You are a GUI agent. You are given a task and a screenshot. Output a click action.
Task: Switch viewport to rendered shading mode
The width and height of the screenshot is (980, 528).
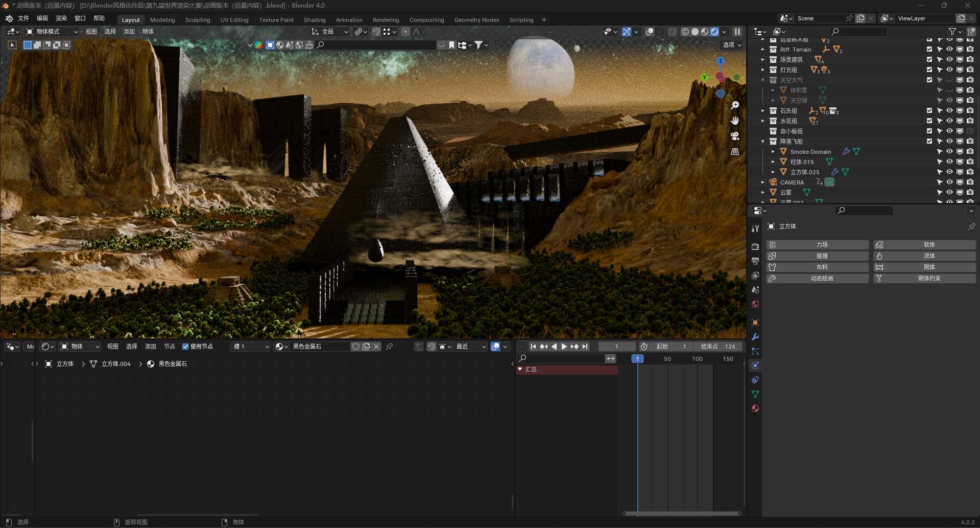pyautogui.click(x=713, y=32)
